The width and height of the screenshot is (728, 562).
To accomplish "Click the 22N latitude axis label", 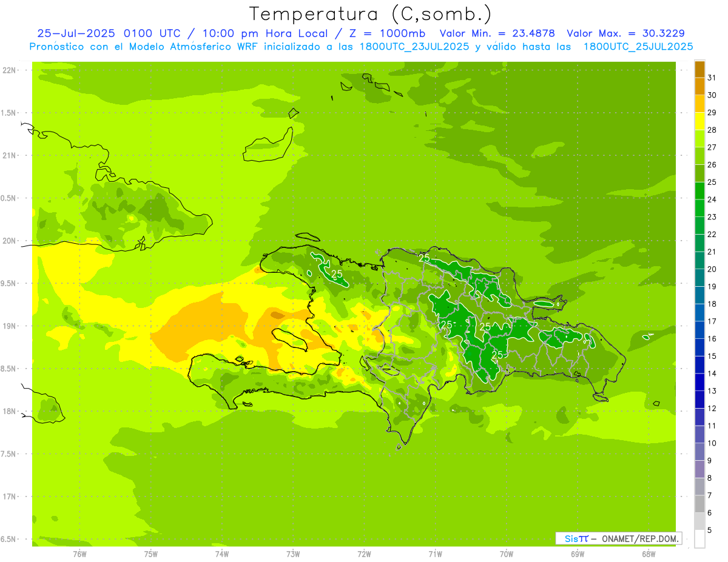I will (x=10, y=70).
